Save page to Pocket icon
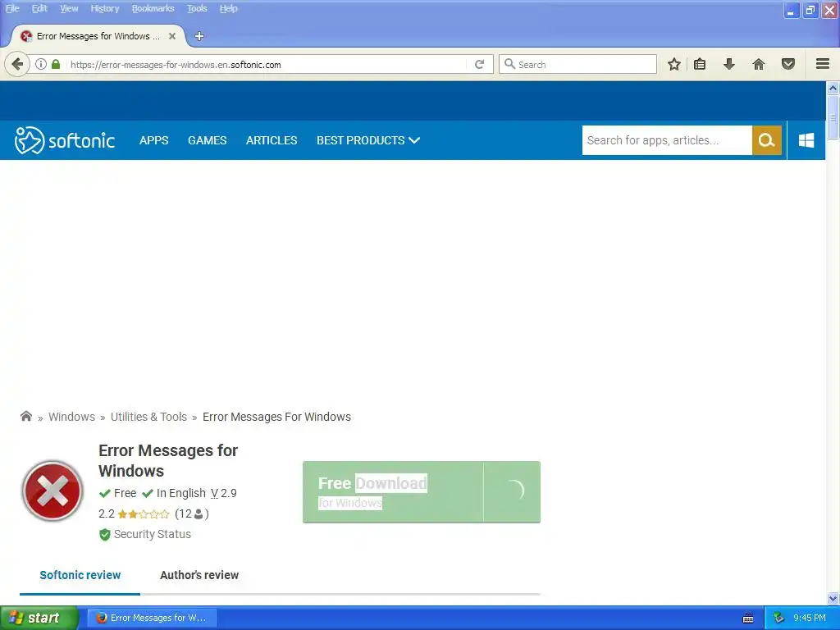This screenshot has height=630, width=840. 788,64
